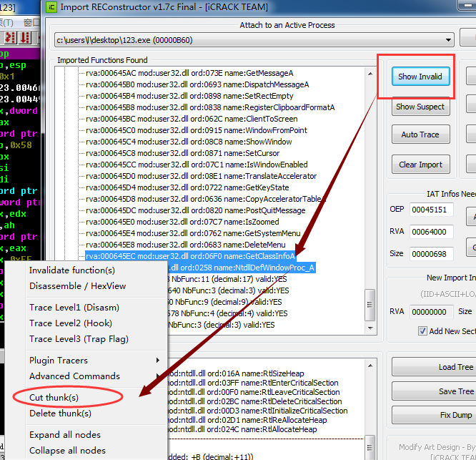This screenshot has width=476, height=460.
Task: Select the SetRectEmpty import row
Action: [189, 96]
